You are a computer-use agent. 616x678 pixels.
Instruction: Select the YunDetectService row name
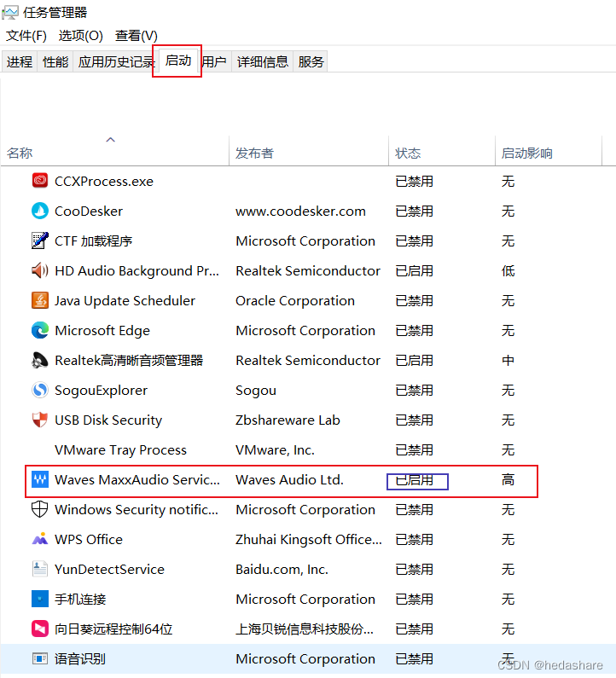tap(109, 570)
